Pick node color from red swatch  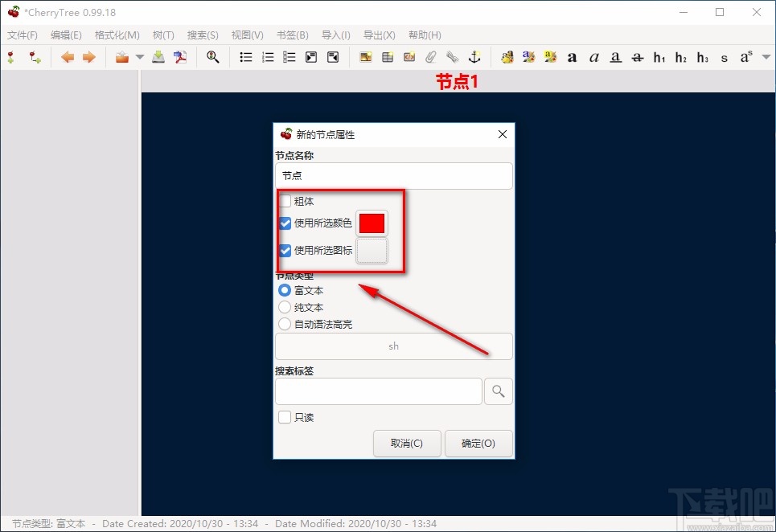tap(372, 223)
